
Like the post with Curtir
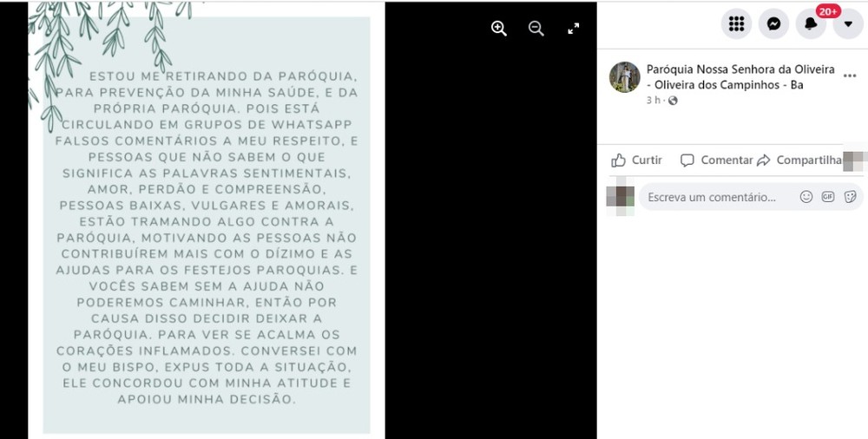636,161
